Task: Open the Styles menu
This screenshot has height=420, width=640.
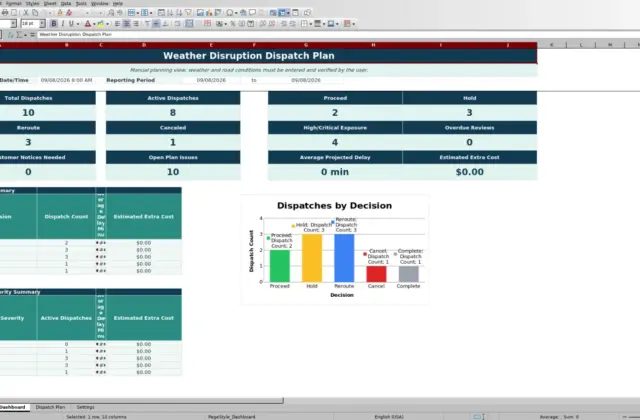Action: 32,3
